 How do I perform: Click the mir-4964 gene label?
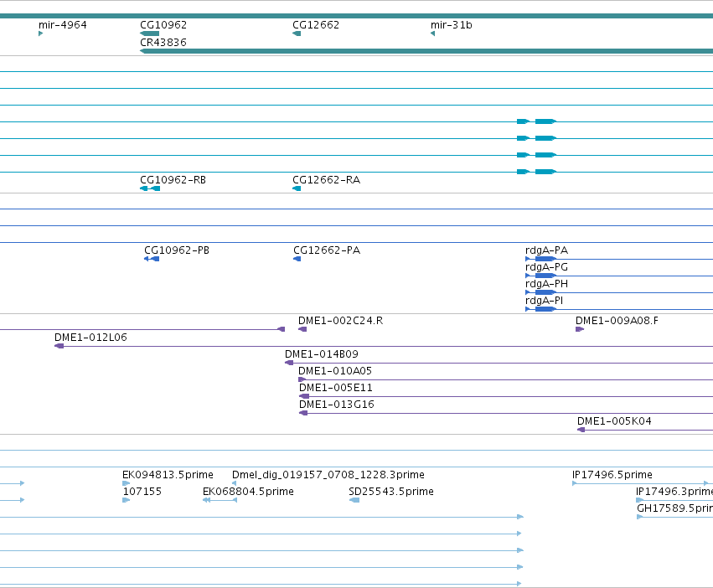62,25
